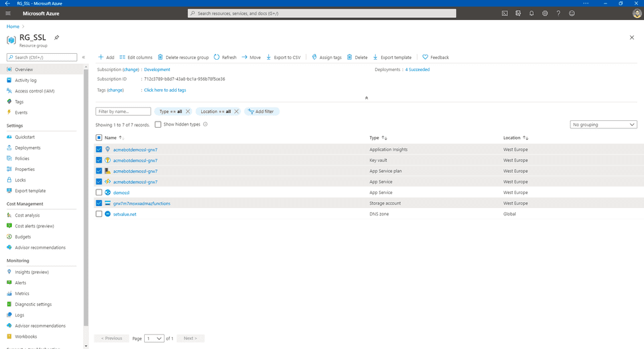Open the notifications bell

pyautogui.click(x=531, y=13)
